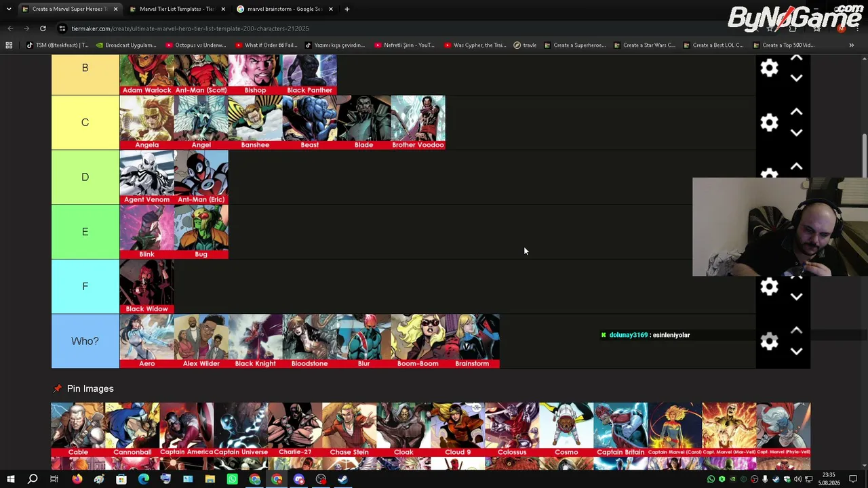Select Brother Voodoo image in tier C
Image resolution: width=868 pixels, height=488 pixels.
[418, 123]
